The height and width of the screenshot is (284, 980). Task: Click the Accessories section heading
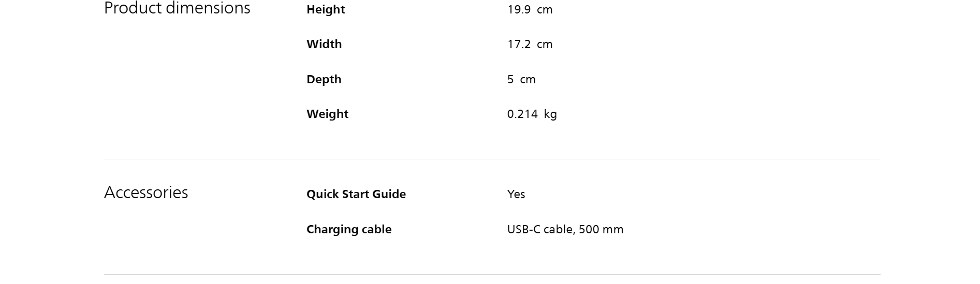tap(146, 192)
